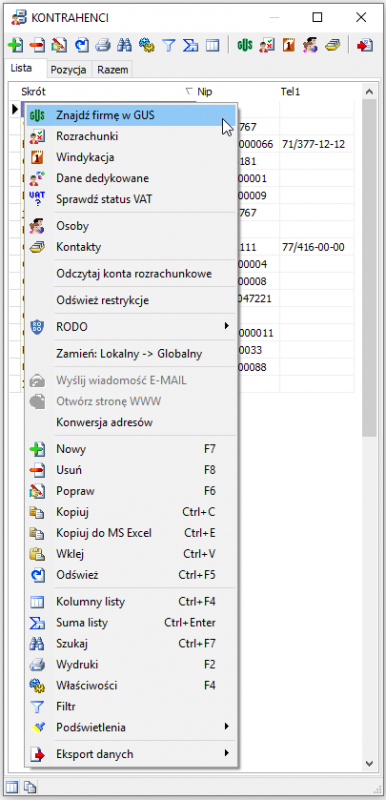
Task: Choose Nowy (F7) in context menu
Action: point(131,449)
